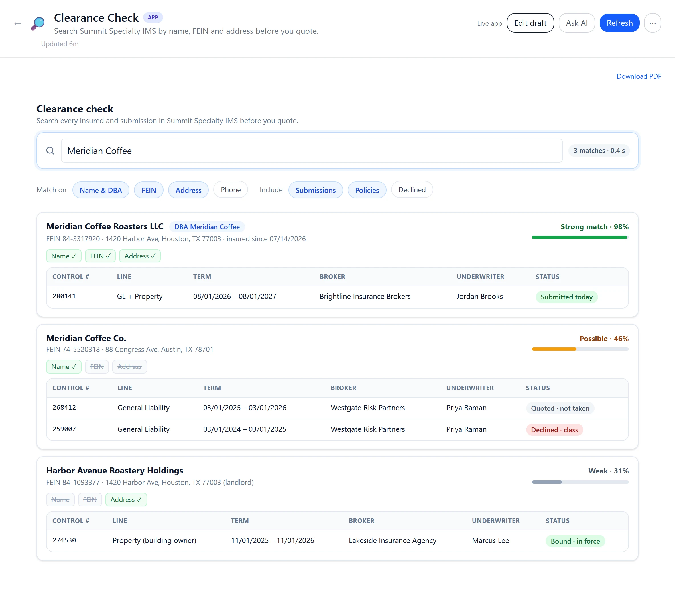
Task: Select the Declined · class status row
Action: [x=337, y=430]
